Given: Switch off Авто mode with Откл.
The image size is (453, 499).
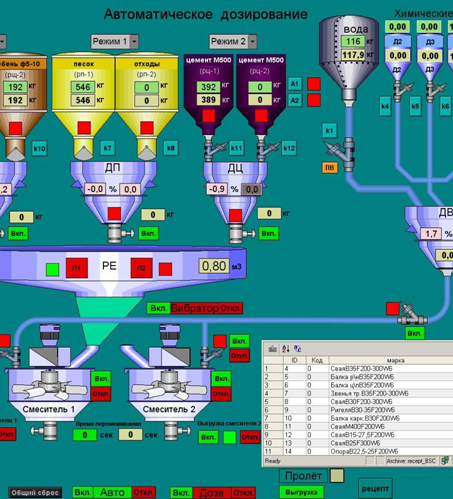Looking at the screenshot, I should pyautogui.click(x=144, y=493).
